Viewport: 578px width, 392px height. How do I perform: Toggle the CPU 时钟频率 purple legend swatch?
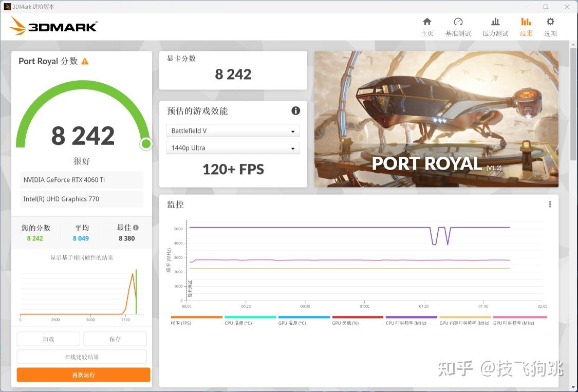click(x=412, y=317)
